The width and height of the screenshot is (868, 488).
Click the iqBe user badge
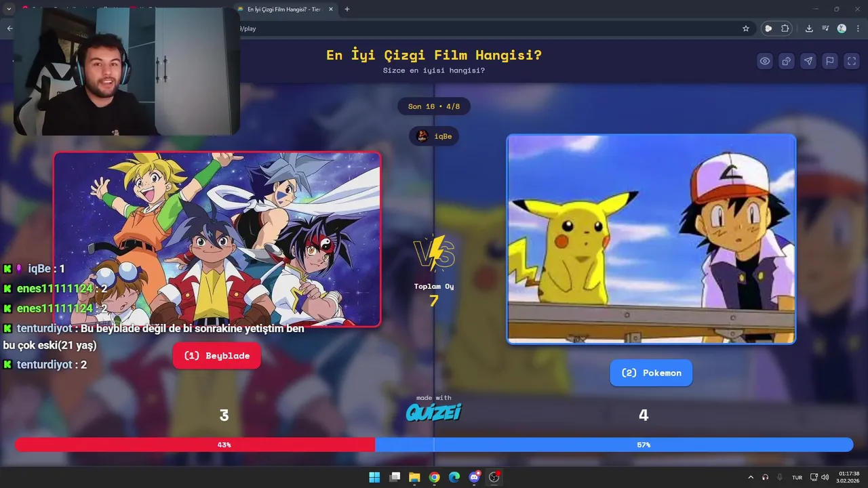[x=434, y=136]
